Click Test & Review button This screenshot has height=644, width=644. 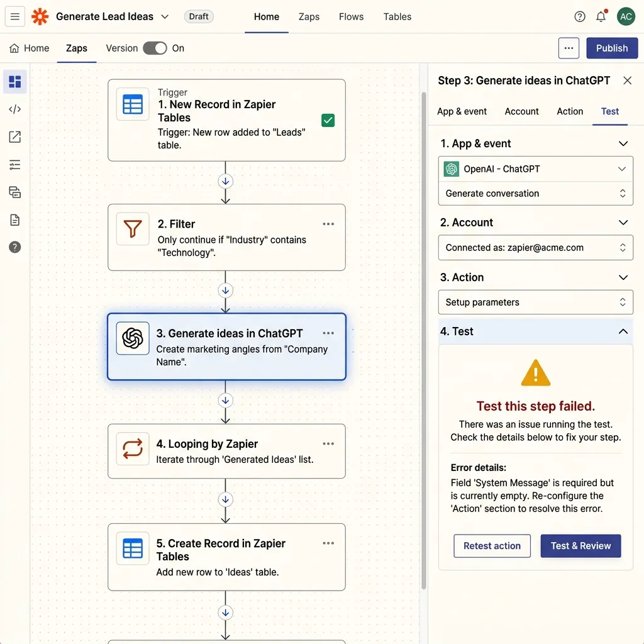coord(580,546)
